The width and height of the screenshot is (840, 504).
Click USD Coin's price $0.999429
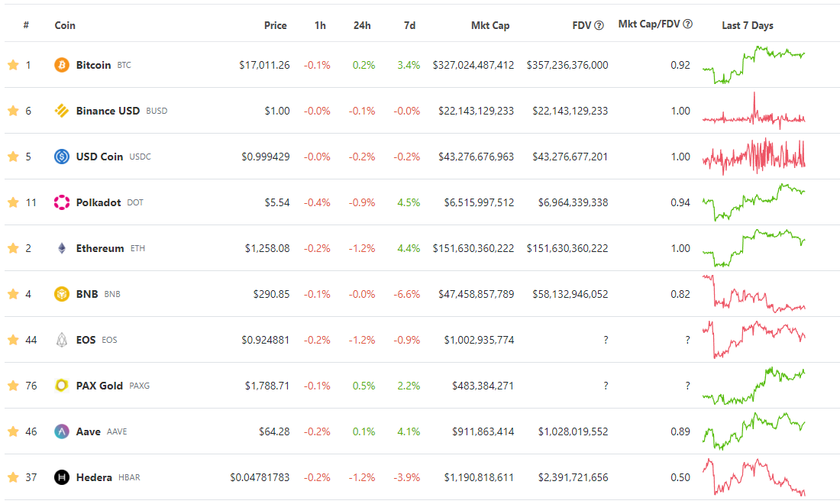click(265, 157)
